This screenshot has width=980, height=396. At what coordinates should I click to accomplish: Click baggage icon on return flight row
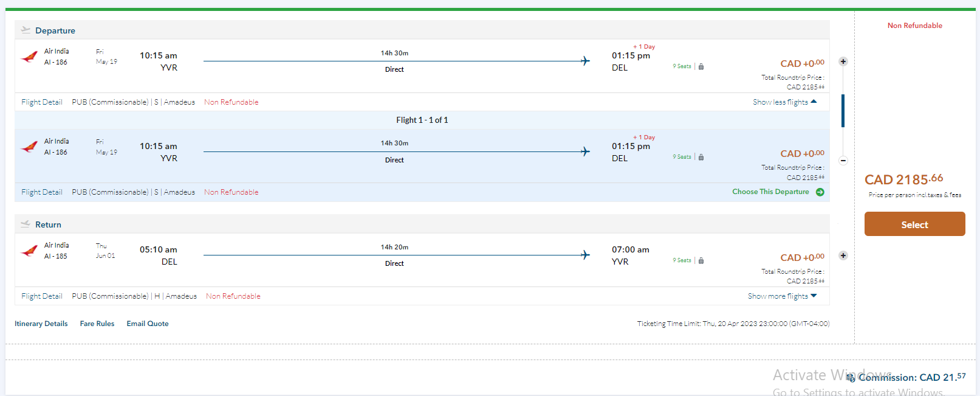701,261
